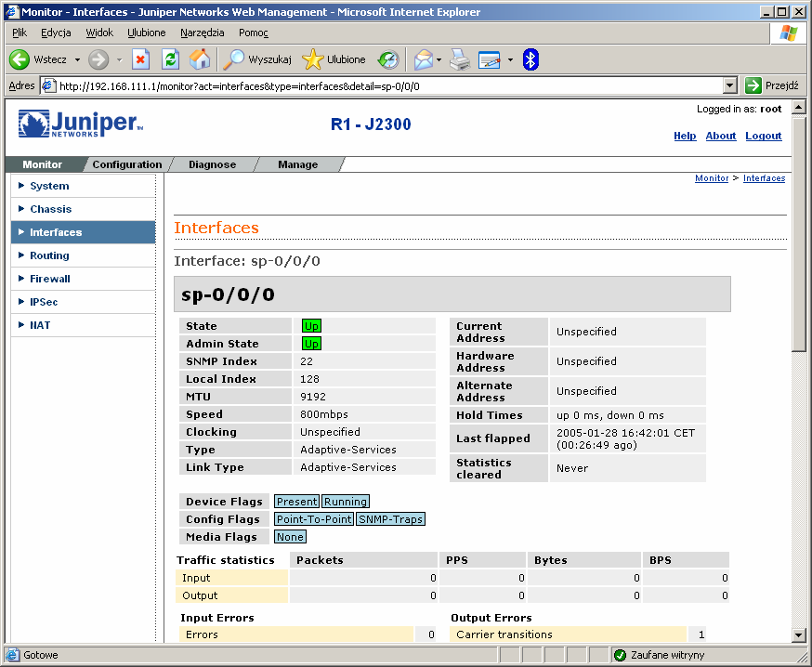
Task: Open the Help link
Action: pos(685,136)
